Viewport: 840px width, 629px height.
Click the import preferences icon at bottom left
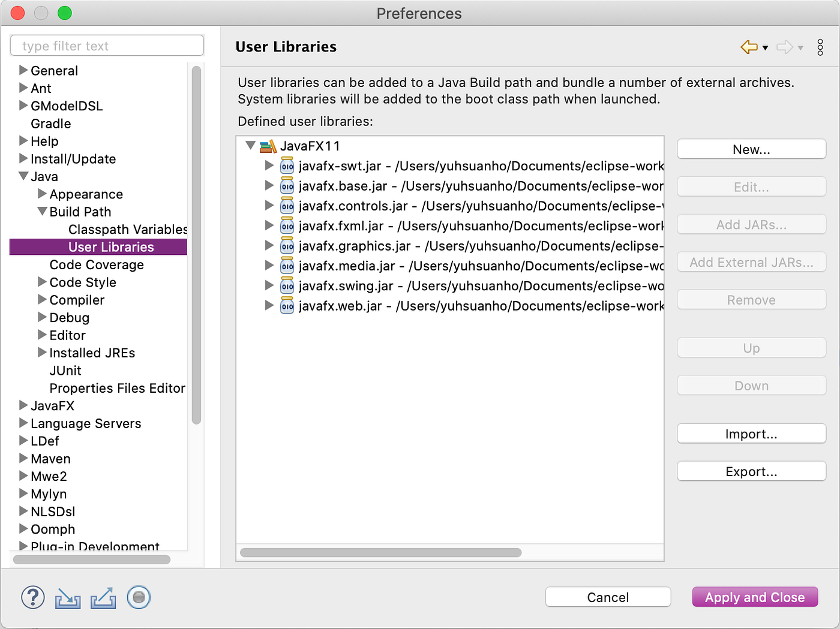pyautogui.click(x=68, y=598)
